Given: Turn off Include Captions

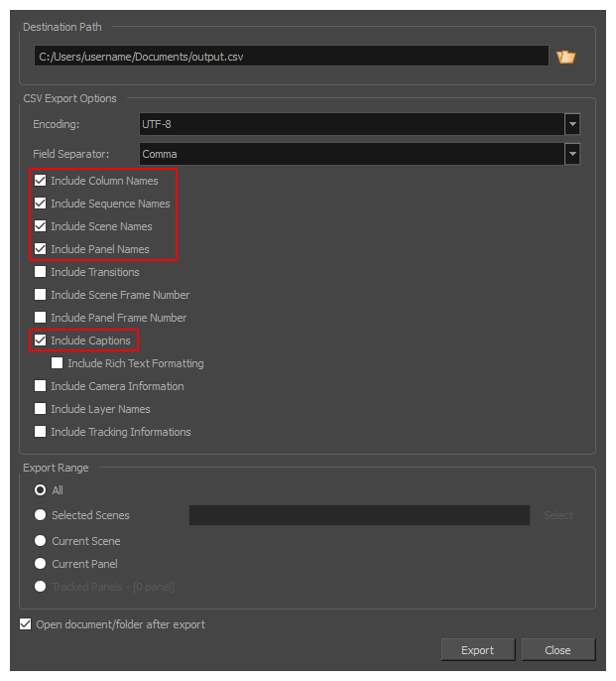Looking at the screenshot, I should pos(41,340).
